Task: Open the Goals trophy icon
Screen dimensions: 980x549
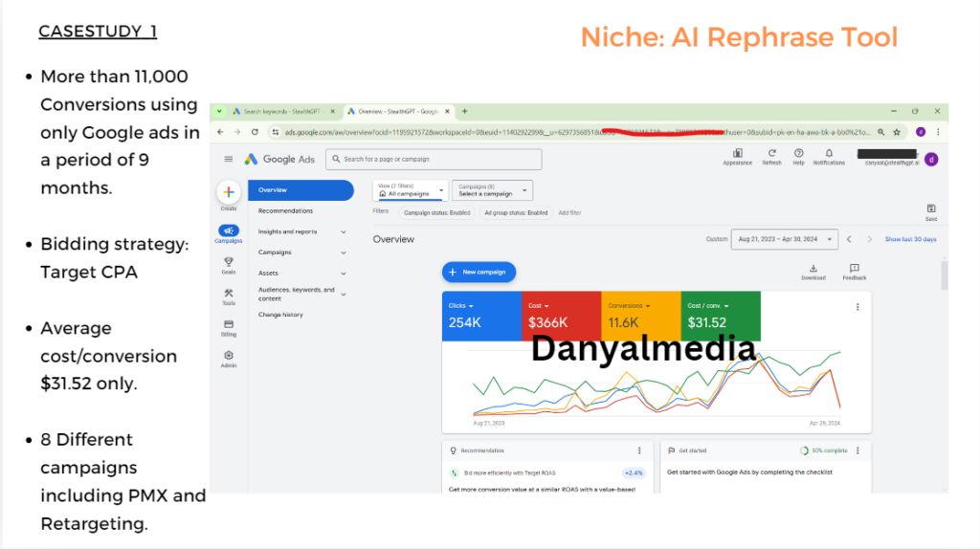Action: pyautogui.click(x=229, y=262)
